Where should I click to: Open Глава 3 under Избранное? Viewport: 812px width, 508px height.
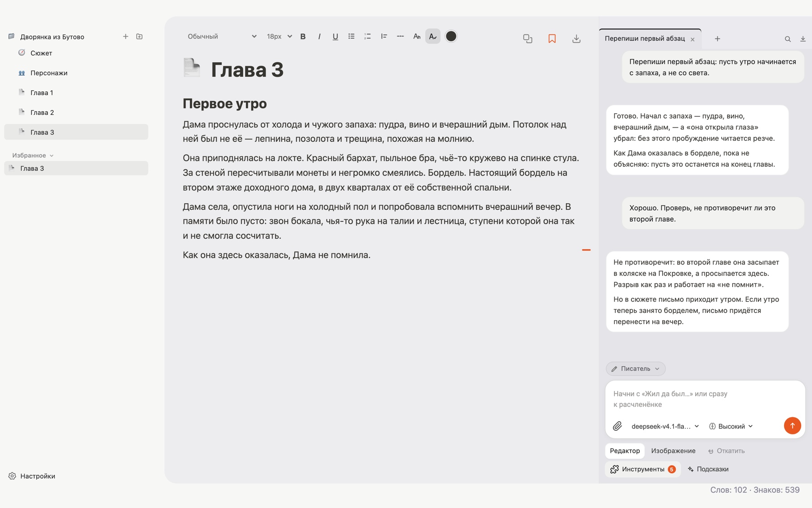(76, 168)
